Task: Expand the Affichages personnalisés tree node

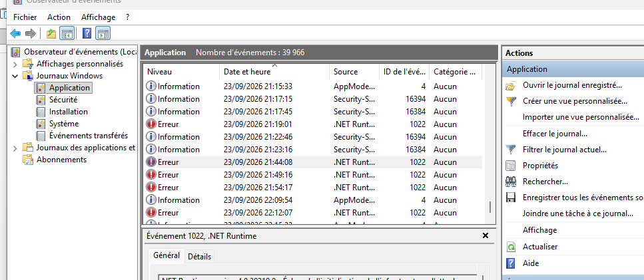Action: click(x=15, y=64)
